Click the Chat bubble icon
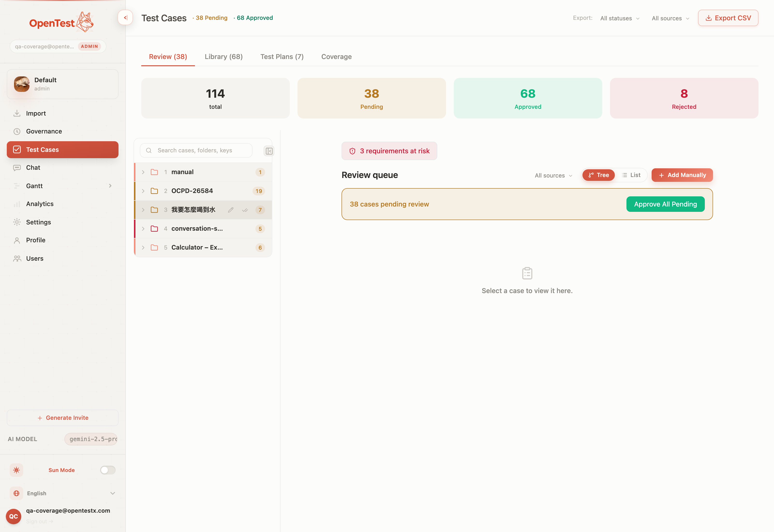 click(x=17, y=168)
